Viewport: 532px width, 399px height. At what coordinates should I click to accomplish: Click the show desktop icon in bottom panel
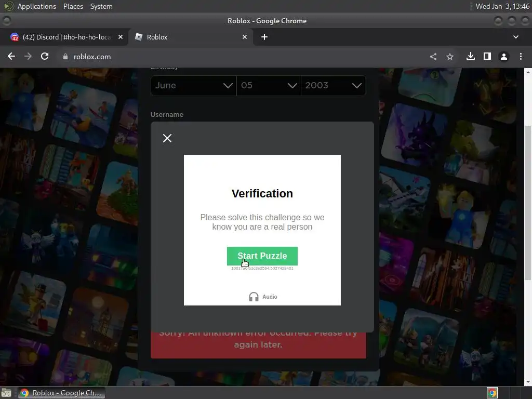(x=6, y=393)
